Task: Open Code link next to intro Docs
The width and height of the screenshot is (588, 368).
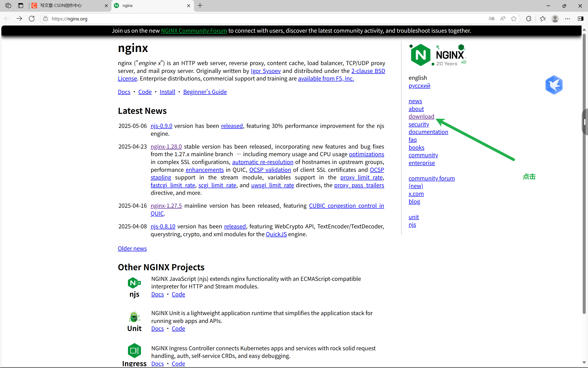Action: point(145,92)
